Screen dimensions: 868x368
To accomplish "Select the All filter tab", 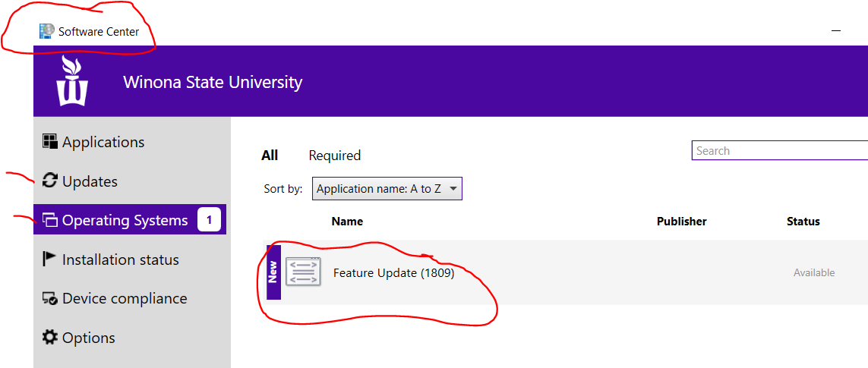I will click(x=270, y=156).
